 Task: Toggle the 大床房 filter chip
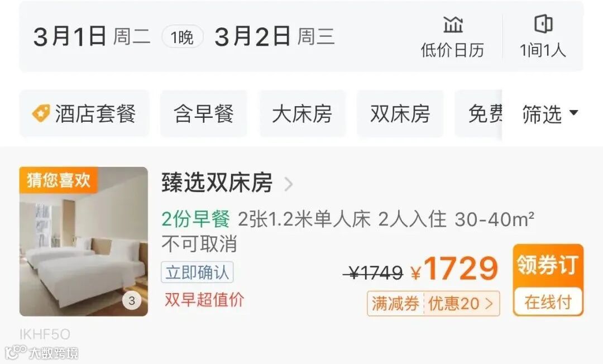tap(302, 114)
